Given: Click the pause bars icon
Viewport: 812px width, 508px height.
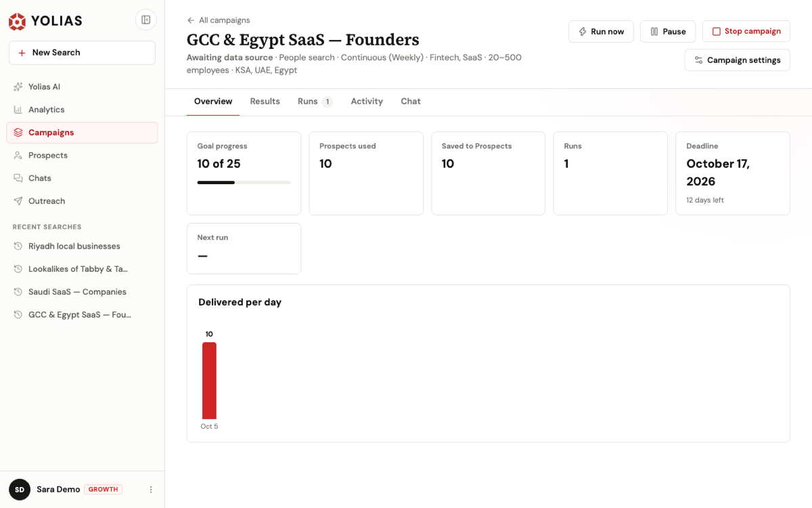Looking at the screenshot, I should coord(654,32).
